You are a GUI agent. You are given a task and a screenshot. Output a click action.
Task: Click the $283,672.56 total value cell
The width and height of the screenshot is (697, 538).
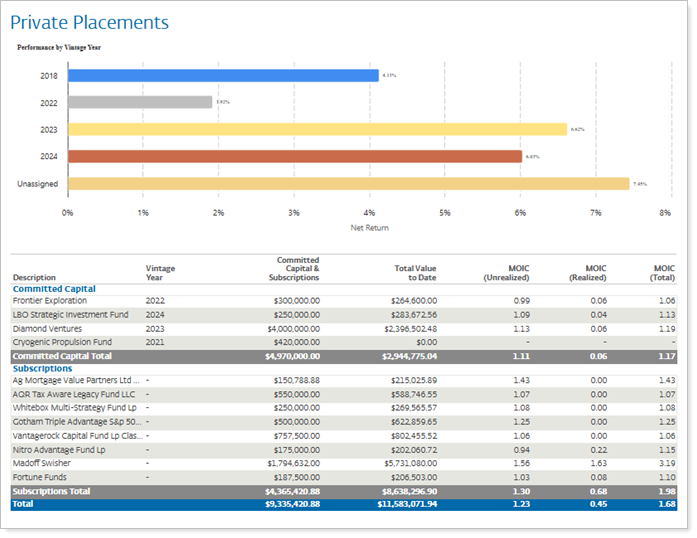pos(414,315)
